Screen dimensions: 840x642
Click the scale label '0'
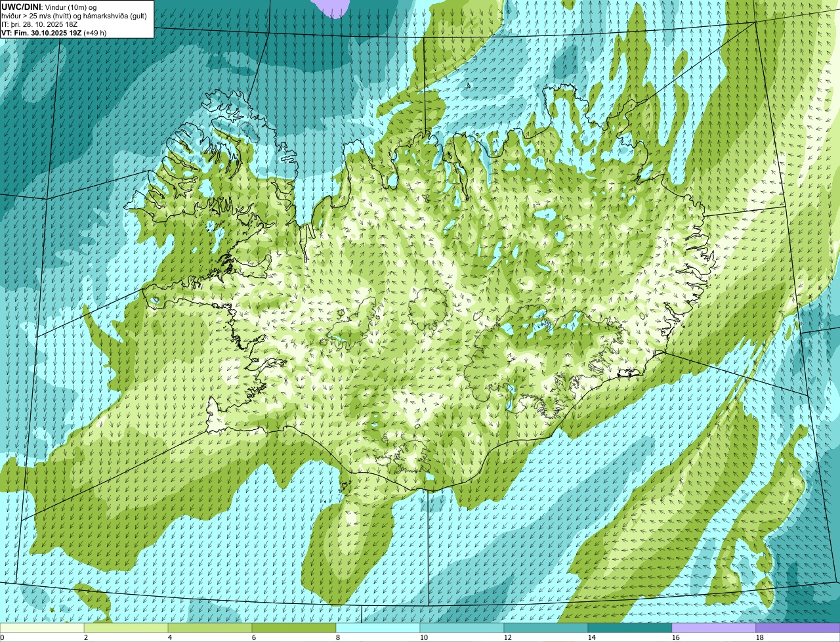[2, 637]
